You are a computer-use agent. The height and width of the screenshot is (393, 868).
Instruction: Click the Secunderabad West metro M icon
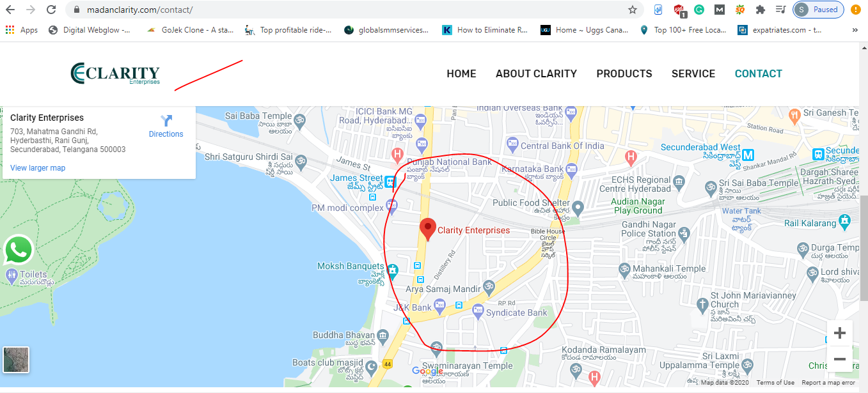[x=748, y=154]
